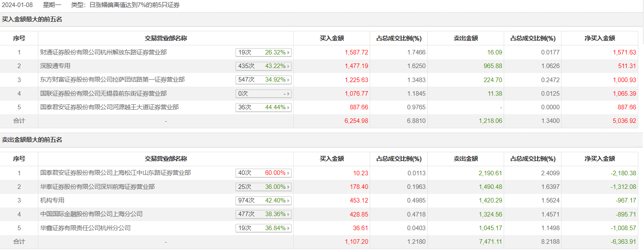Open the 36次 44.44% stats dropdown
The width and height of the screenshot is (644, 252).
[264, 107]
